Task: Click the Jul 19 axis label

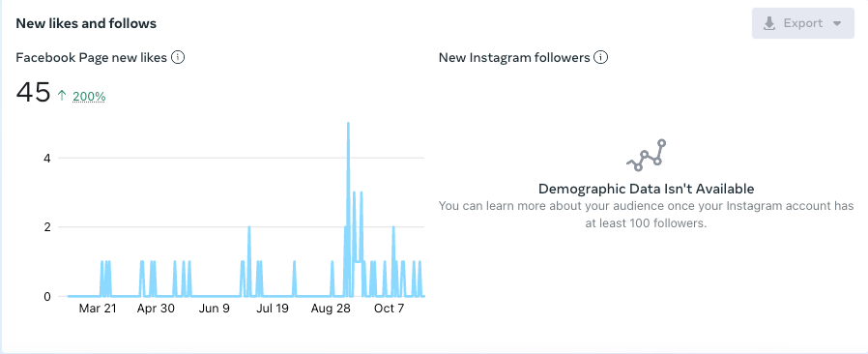Action: pos(273,309)
